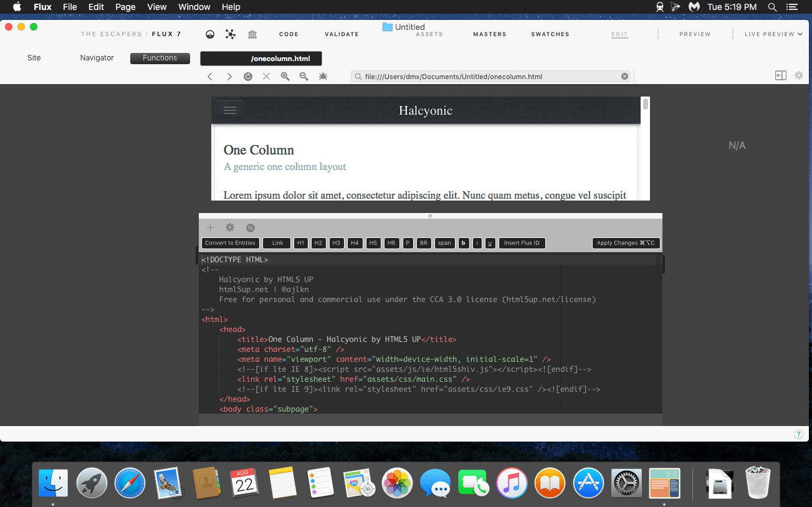The width and height of the screenshot is (812, 507).
Task: Click the node network icon in Flux toolbar
Action: click(231, 34)
